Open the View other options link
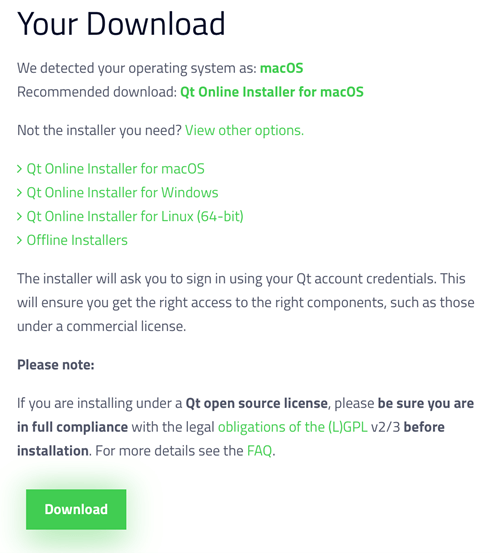 [x=244, y=130]
